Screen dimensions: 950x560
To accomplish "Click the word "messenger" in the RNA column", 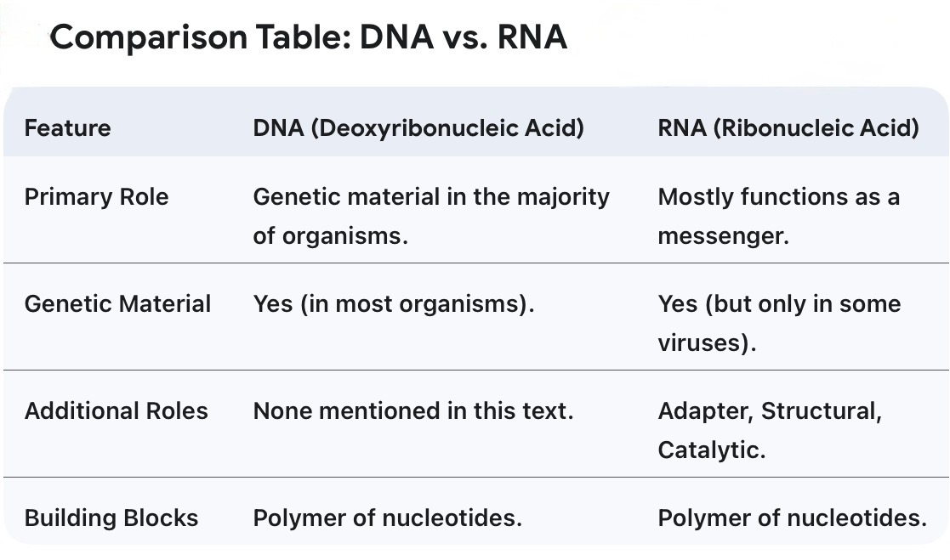I will pos(720,235).
